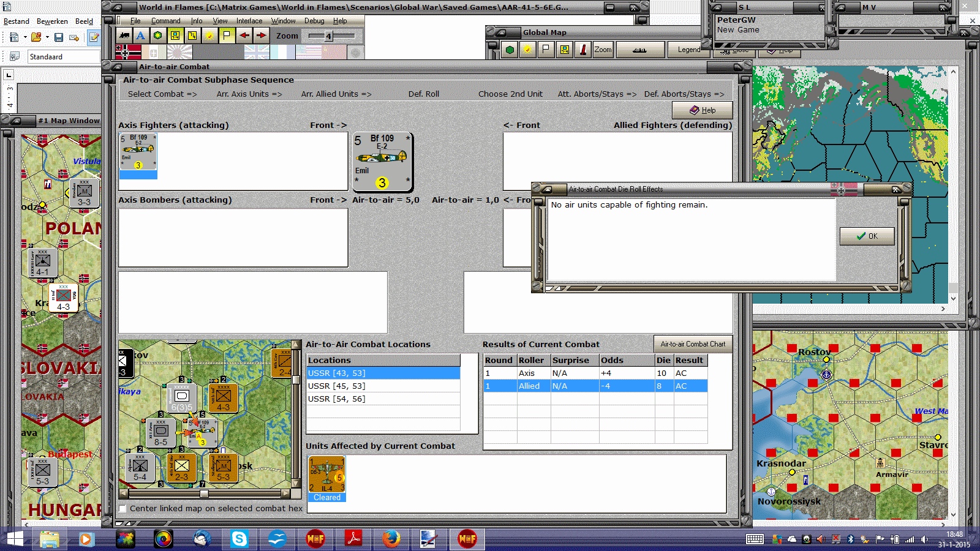Click the blue letter A toolbar icon
The height and width of the screenshot is (551, 980).
point(141,36)
